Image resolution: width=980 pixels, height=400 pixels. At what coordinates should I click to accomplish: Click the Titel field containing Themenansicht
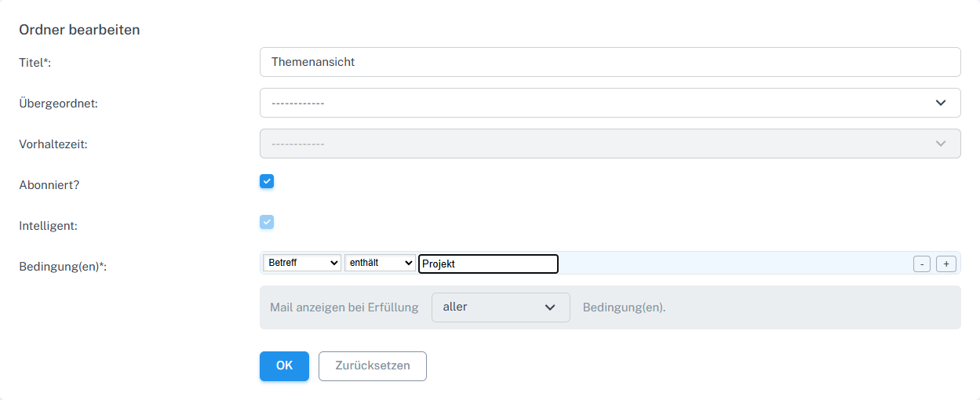coord(610,62)
